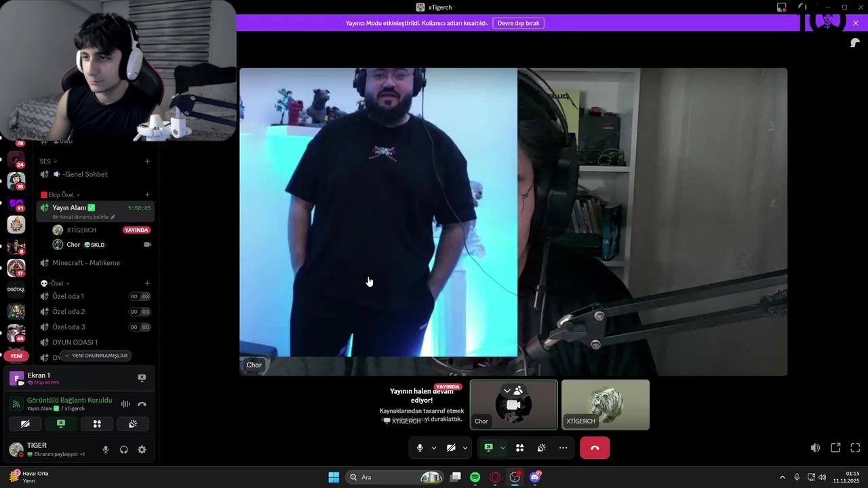Viewport: 868px width, 488px height.
Task: Open more options three-dot menu in call bar
Action: point(563,448)
